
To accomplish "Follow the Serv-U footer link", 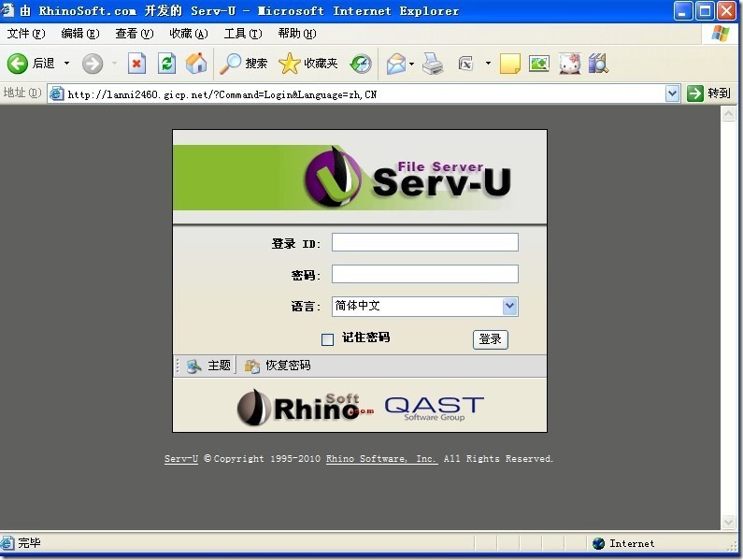I will point(181,459).
